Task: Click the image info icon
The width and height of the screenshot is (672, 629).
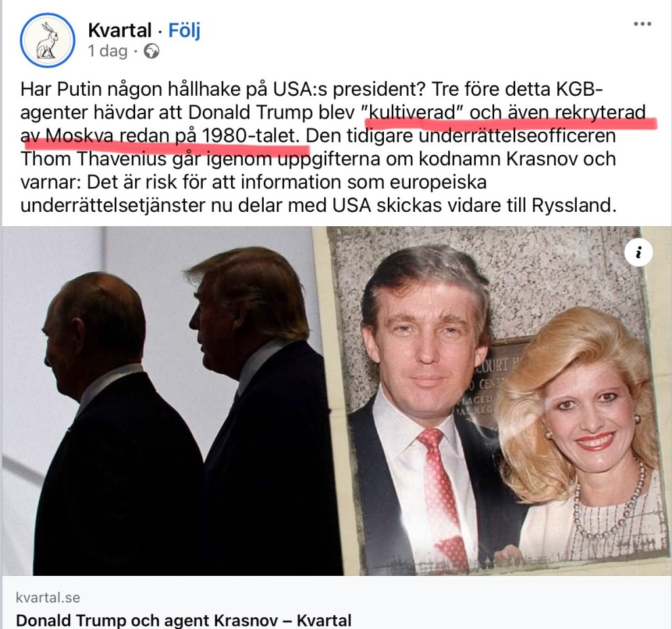Action: click(x=638, y=253)
